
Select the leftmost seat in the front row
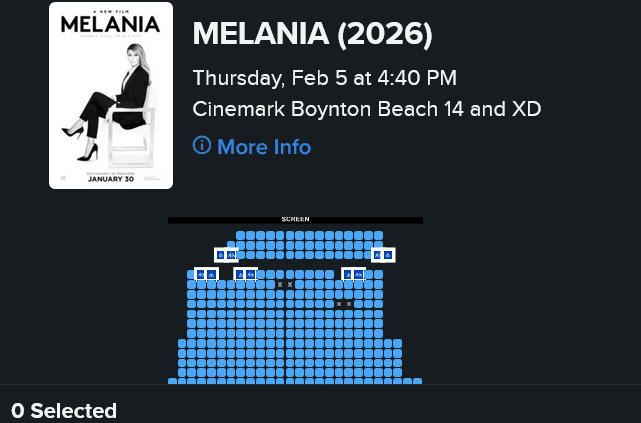241,236
